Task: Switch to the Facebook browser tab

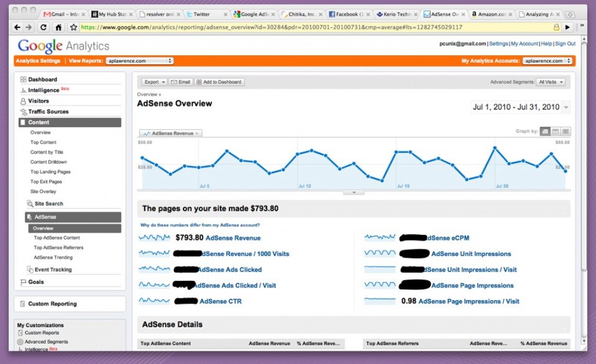Action: (x=346, y=13)
